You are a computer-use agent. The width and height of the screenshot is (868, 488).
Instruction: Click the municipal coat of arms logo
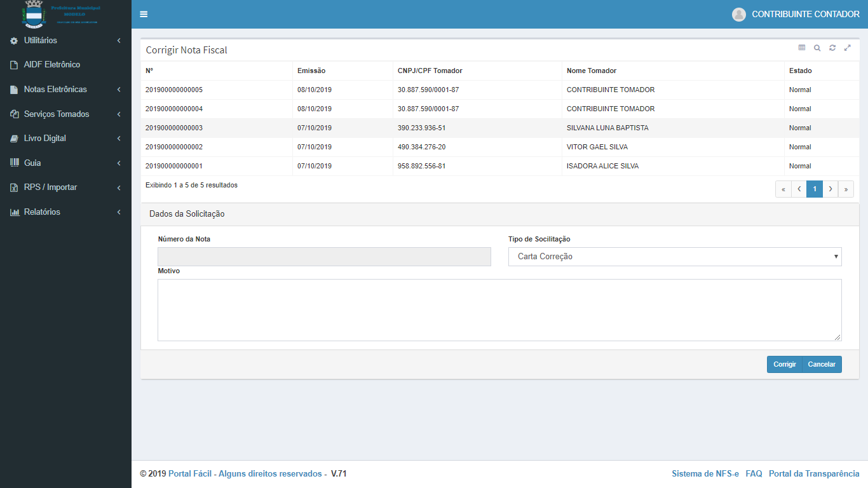tap(33, 14)
